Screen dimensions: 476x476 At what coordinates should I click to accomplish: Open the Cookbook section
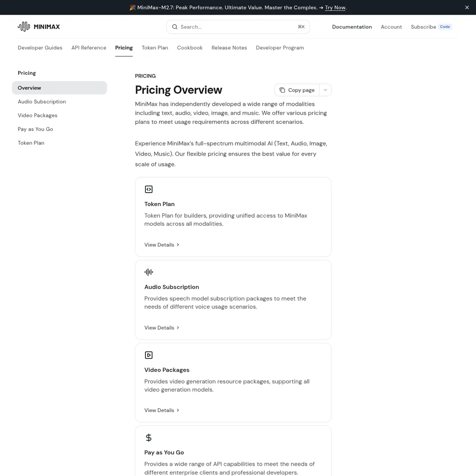(190, 48)
